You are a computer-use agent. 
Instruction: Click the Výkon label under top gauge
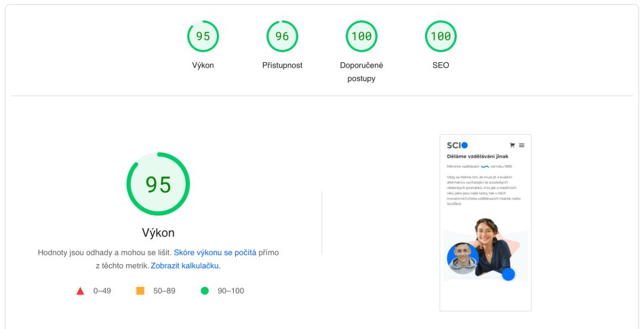pos(203,65)
